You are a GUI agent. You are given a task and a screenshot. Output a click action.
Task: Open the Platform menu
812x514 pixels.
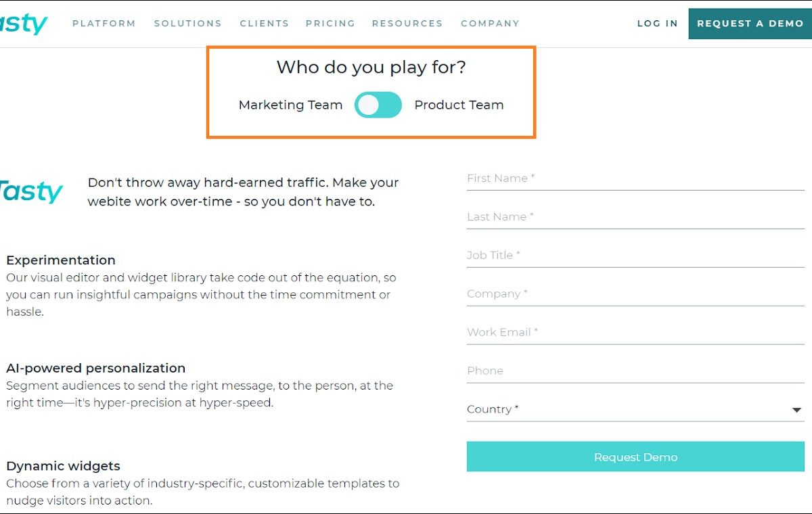point(104,23)
